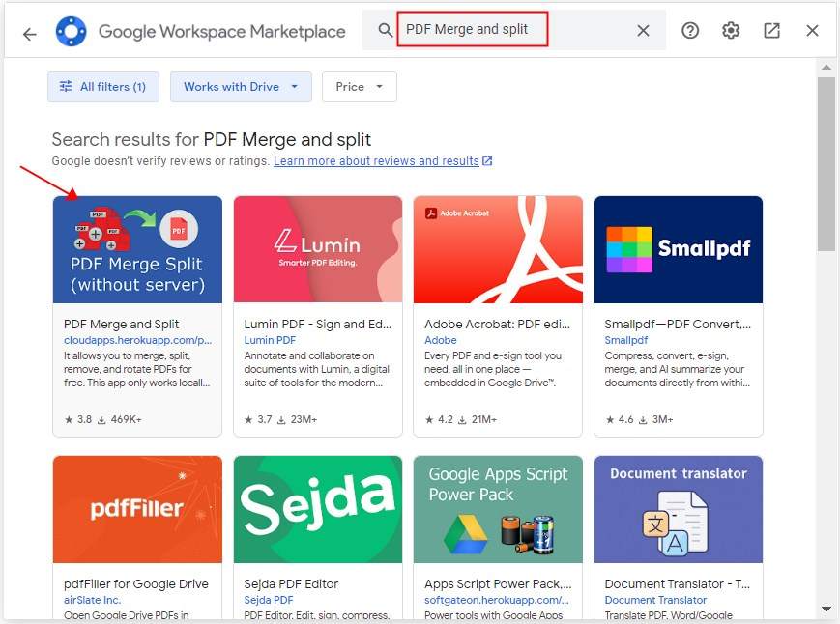Click the scrollbar down arrow
Screen dimensions: 840x624
[x=826, y=610]
